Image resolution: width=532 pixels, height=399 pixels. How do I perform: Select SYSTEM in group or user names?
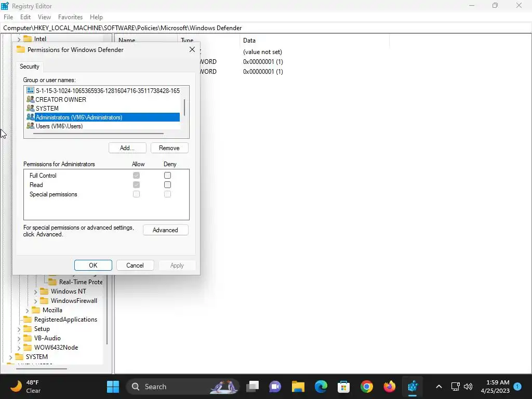(103, 108)
